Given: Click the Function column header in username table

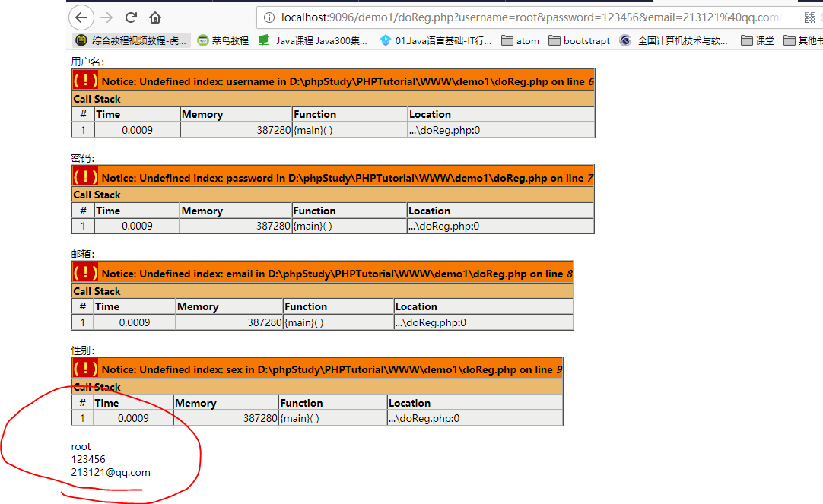Looking at the screenshot, I should [315, 114].
